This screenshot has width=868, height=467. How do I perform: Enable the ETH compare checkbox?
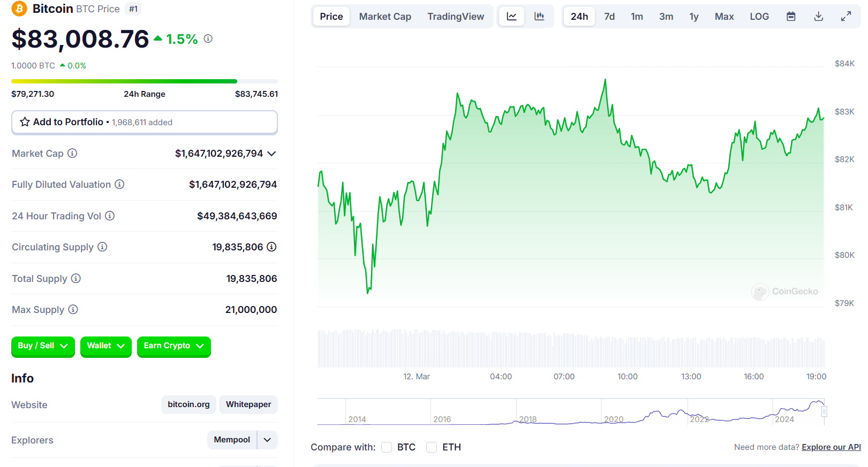432,447
